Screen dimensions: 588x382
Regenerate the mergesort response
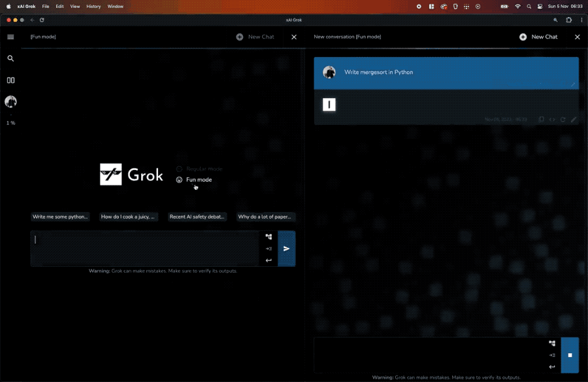point(563,119)
